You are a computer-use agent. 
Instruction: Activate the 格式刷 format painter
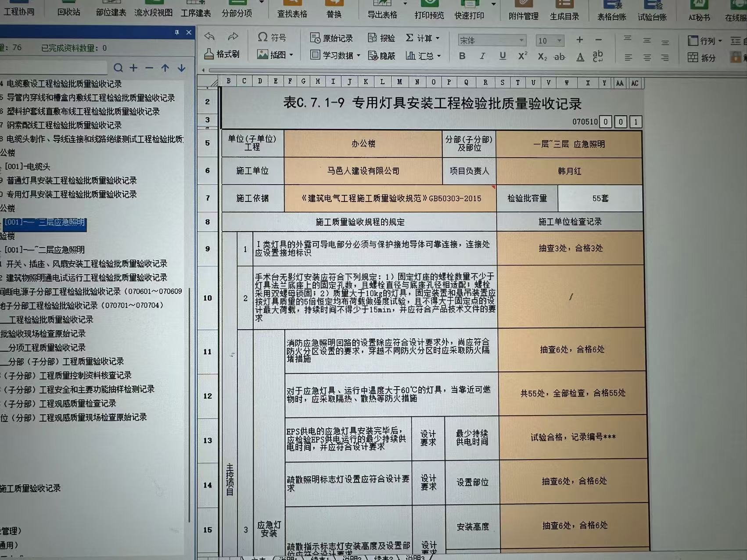[222, 54]
